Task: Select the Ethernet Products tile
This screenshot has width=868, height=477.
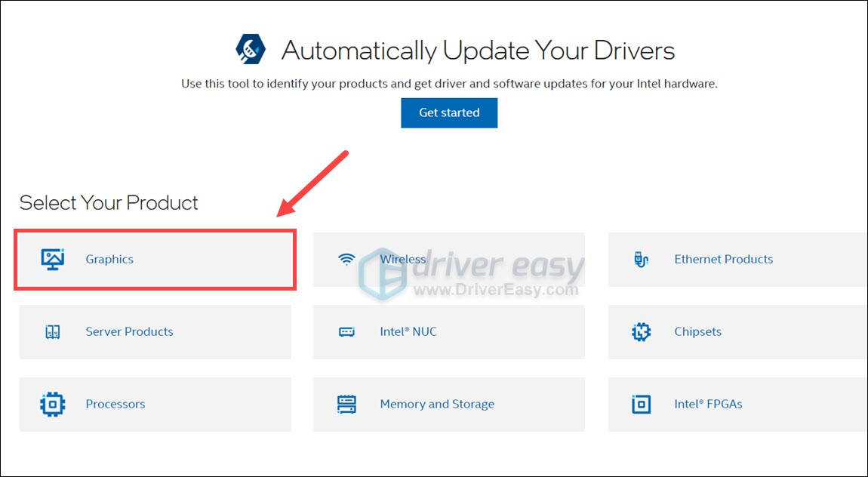Action: 736,259
